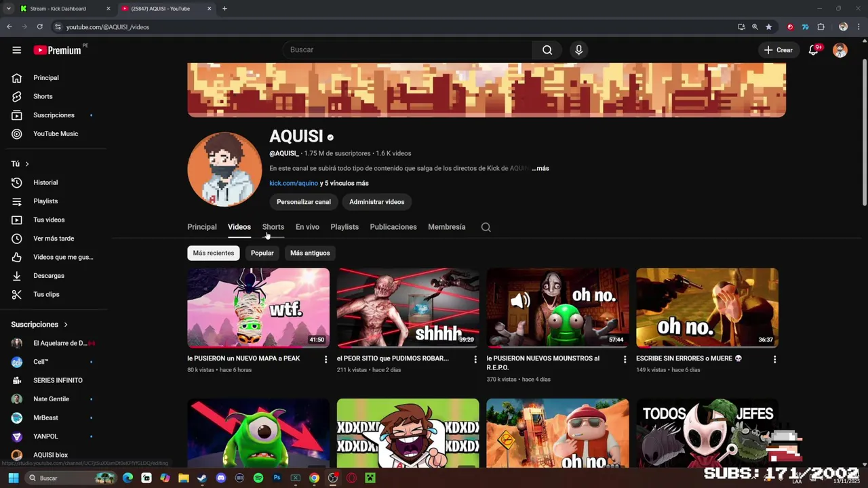Open Ver más tarde list

pos(54,239)
